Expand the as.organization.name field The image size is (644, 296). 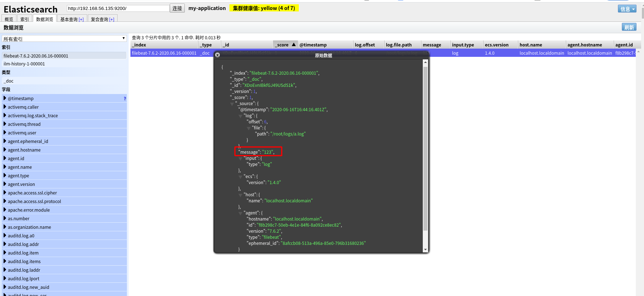5,227
